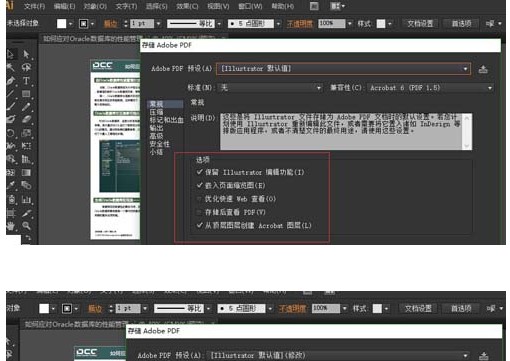Click orange 不透明度 link in upper toolbar

(x=300, y=24)
